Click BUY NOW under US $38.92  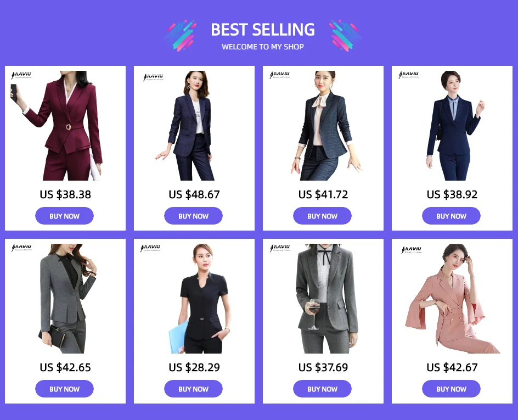tap(451, 216)
